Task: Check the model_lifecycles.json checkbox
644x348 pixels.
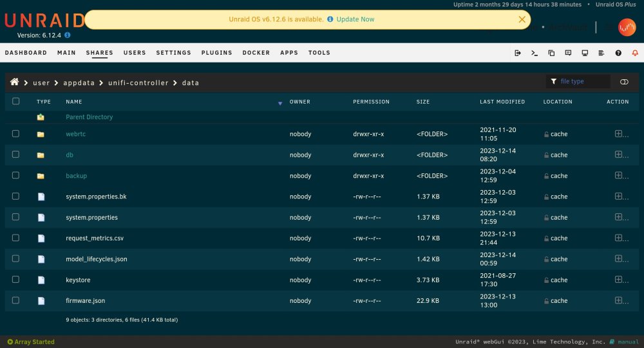Action: tap(15, 259)
